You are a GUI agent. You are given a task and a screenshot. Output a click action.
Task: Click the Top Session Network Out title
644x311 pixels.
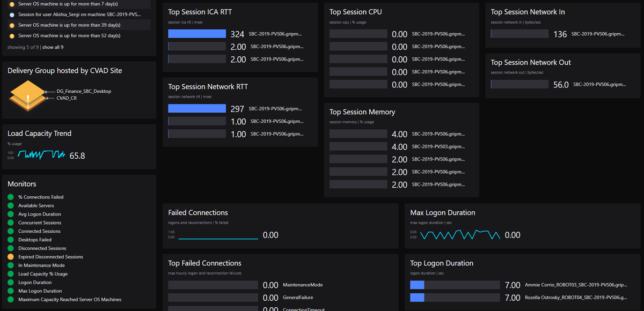[x=531, y=62]
